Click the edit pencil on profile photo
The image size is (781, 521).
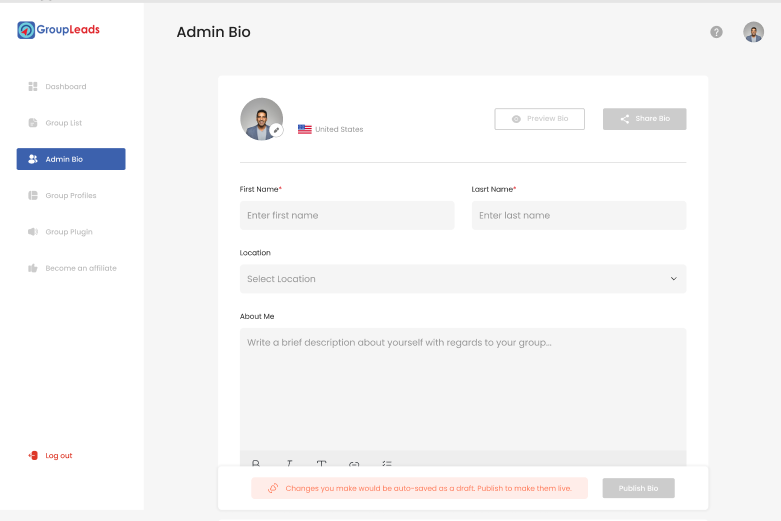click(x=277, y=130)
